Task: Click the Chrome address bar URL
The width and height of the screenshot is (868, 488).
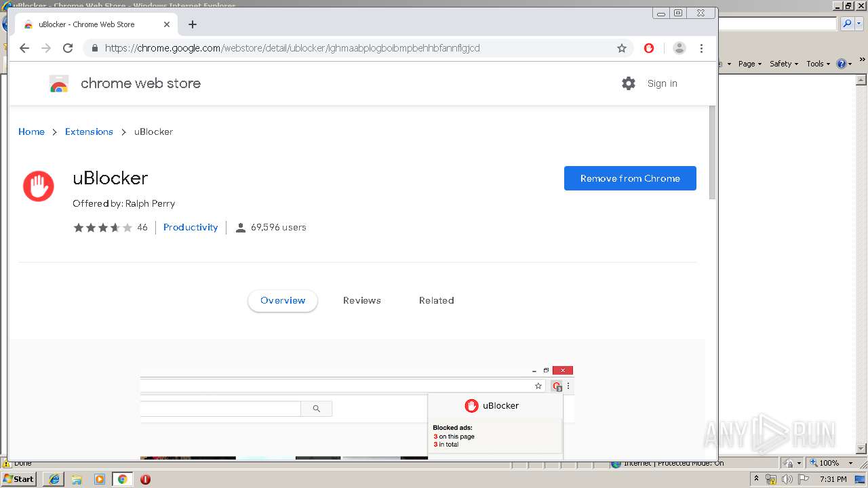Action: (292, 48)
